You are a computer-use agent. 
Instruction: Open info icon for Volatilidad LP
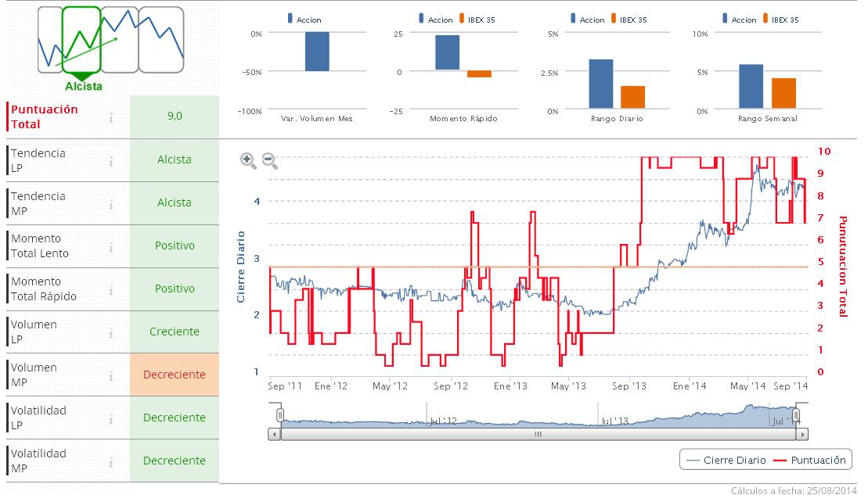(111, 419)
